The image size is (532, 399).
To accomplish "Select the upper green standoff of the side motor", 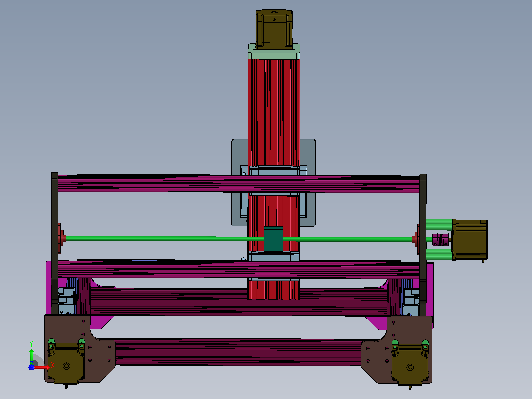I will [439, 224].
